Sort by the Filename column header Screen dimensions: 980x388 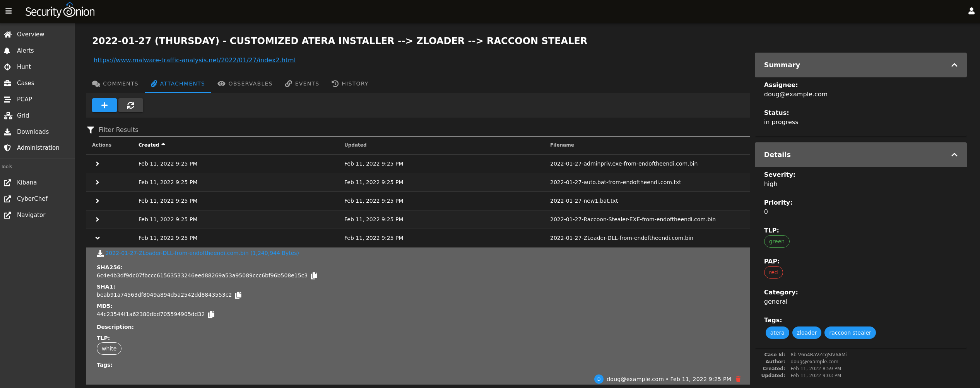pyautogui.click(x=562, y=145)
